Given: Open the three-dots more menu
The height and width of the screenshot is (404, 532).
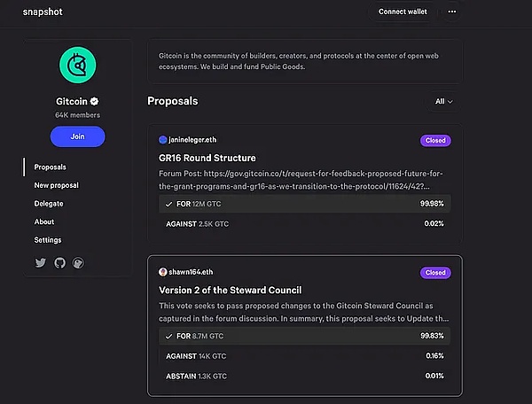Looking at the screenshot, I should (x=452, y=12).
